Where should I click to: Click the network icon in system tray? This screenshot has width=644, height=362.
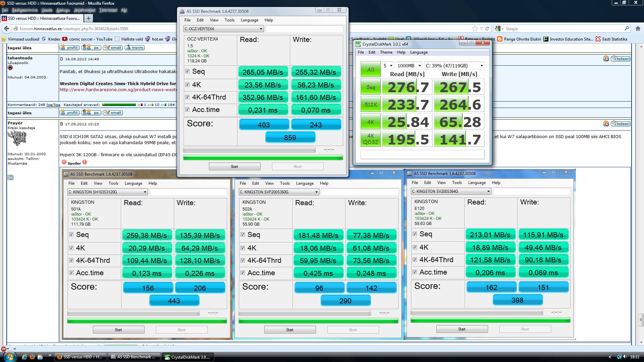pos(619,357)
